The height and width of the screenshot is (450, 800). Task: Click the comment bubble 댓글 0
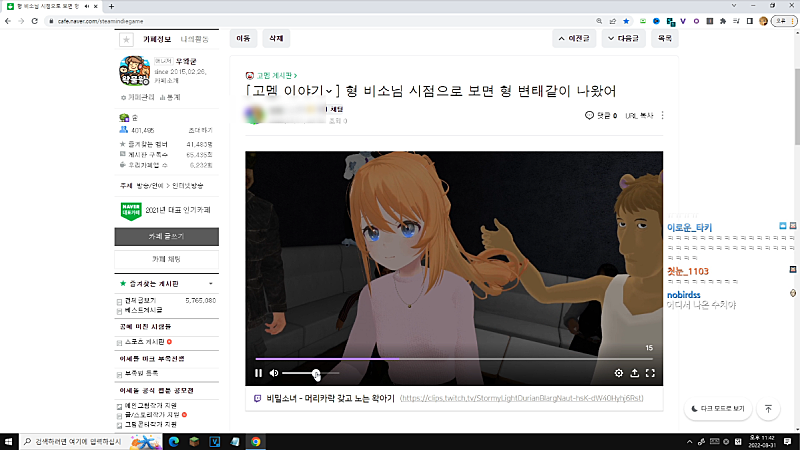(x=601, y=115)
